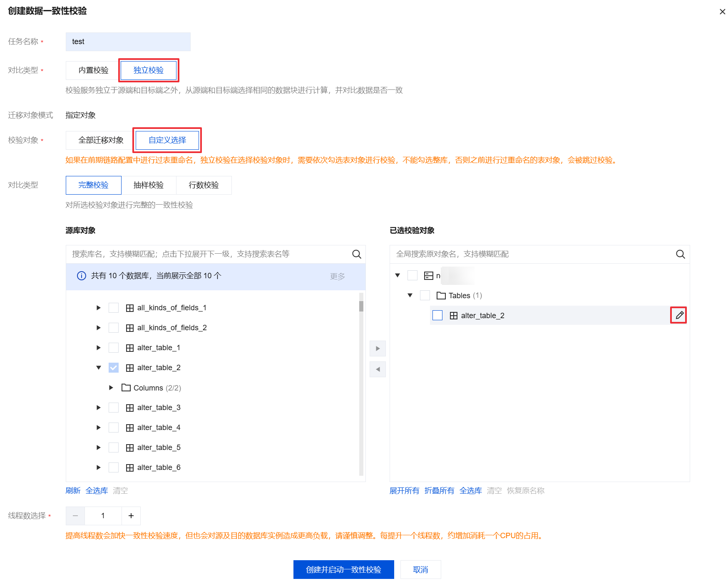Select 独立校验 comparison type
The image size is (728, 581).
point(149,70)
